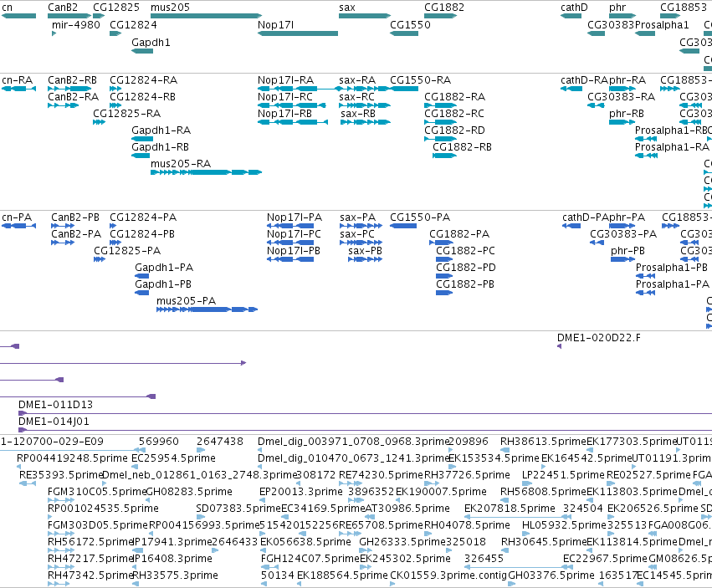This screenshot has width=712, height=588.
Task: Select the CG30383-PA label text
Action: click(x=623, y=234)
